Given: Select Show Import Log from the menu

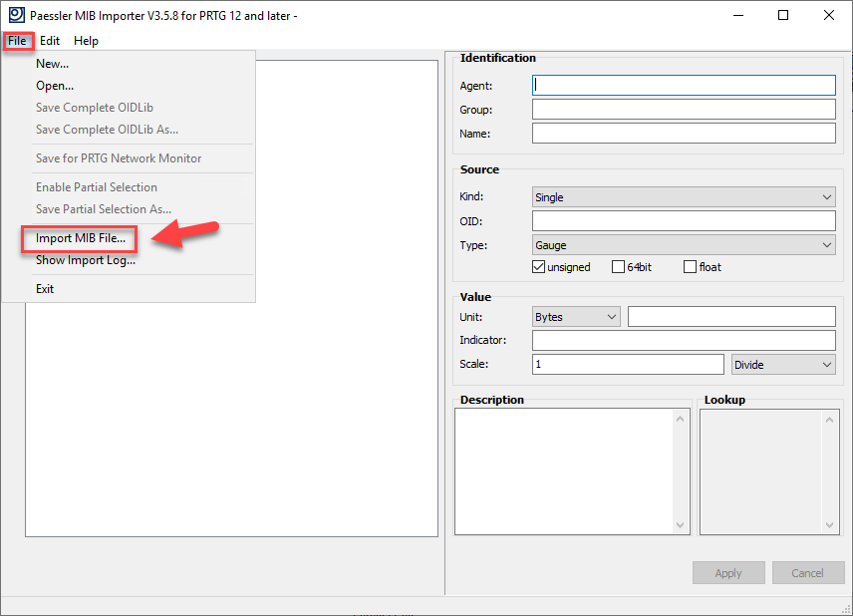Looking at the screenshot, I should click(x=85, y=260).
